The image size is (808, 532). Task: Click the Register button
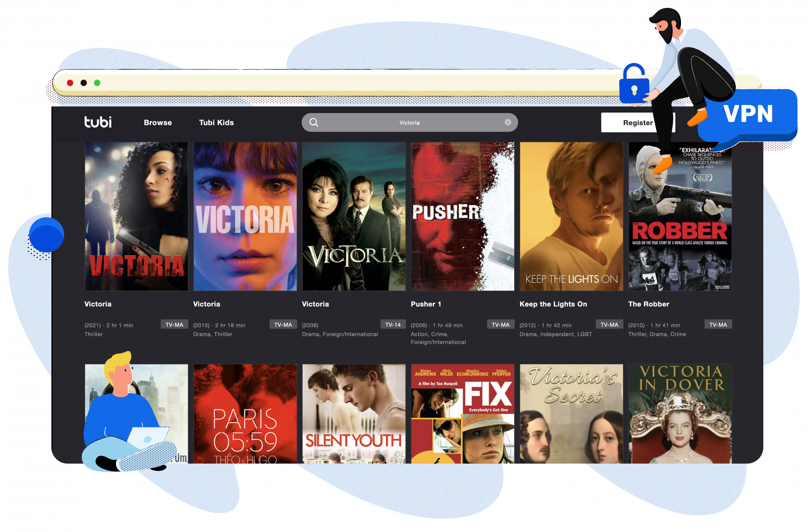click(638, 123)
